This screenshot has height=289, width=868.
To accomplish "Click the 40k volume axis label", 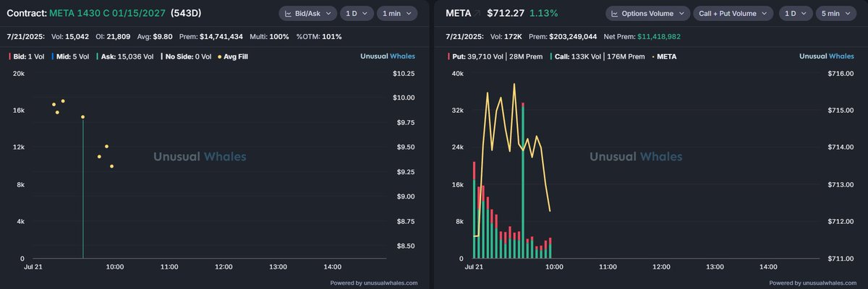I will point(457,74).
